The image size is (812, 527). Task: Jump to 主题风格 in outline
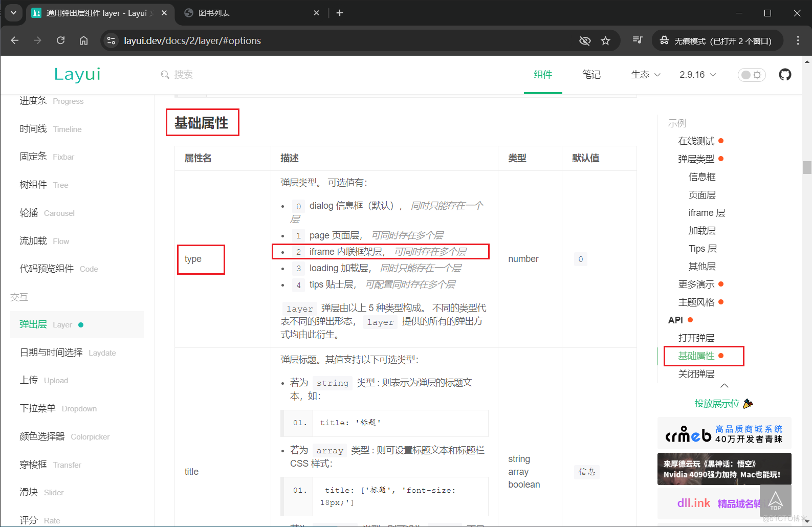click(x=696, y=302)
